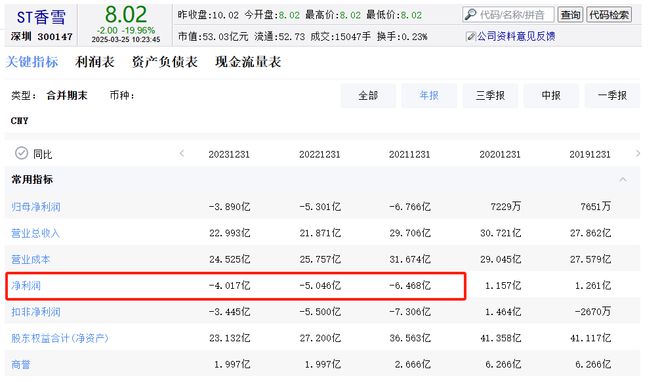Open the 商誉 indicator link
This screenshot has width=660, height=382.
click(21, 364)
